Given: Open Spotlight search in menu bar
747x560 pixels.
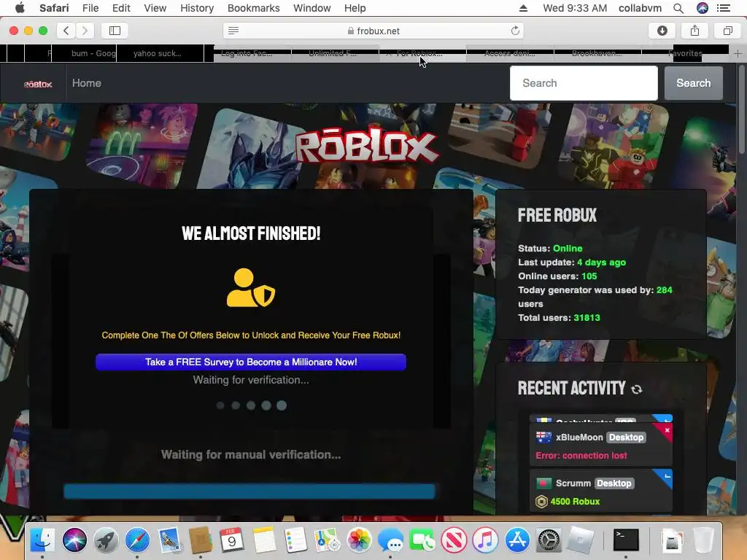Looking at the screenshot, I should (678, 8).
